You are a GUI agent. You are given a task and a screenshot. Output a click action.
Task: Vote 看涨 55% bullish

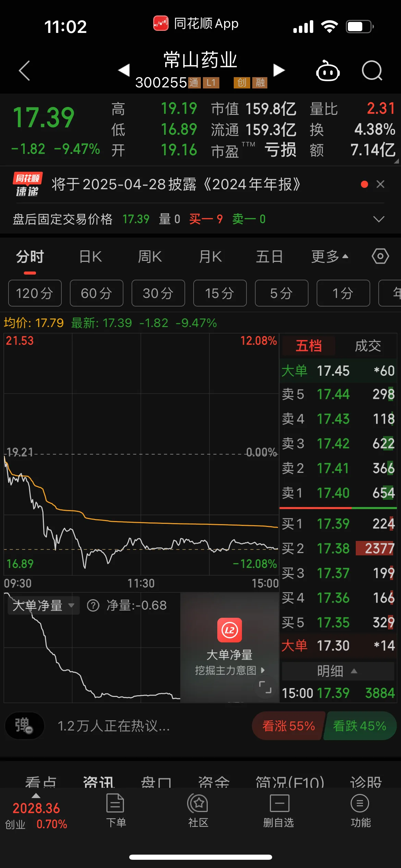coord(288,726)
